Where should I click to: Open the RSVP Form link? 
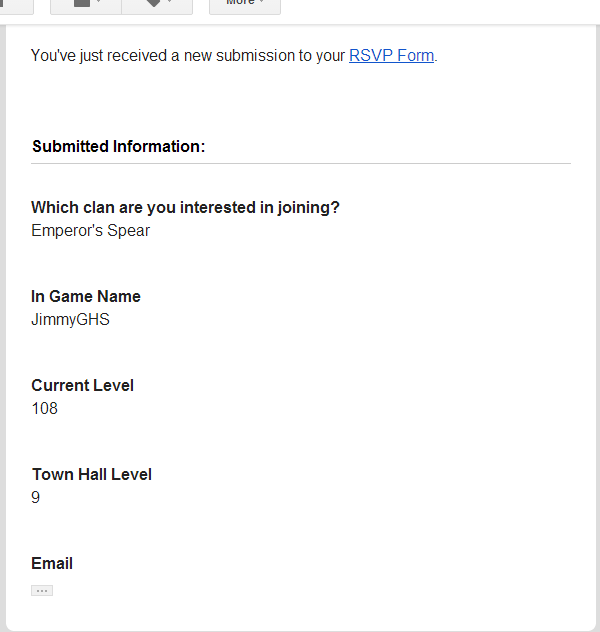click(x=391, y=56)
